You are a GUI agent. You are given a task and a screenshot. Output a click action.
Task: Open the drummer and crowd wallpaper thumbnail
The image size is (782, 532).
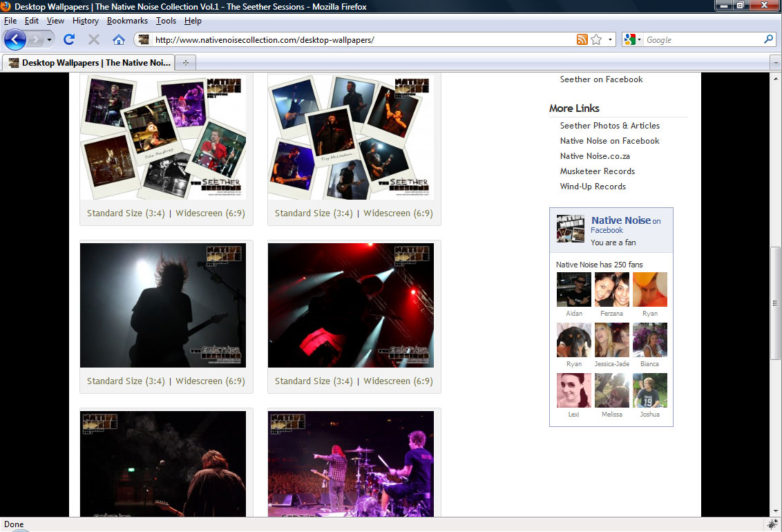(x=351, y=464)
